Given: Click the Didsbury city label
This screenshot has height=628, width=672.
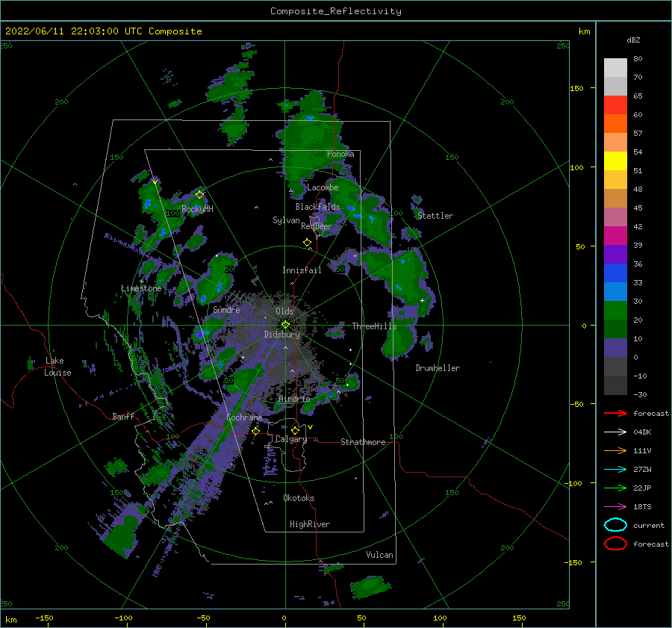Looking at the screenshot, I should coord(281,335).
